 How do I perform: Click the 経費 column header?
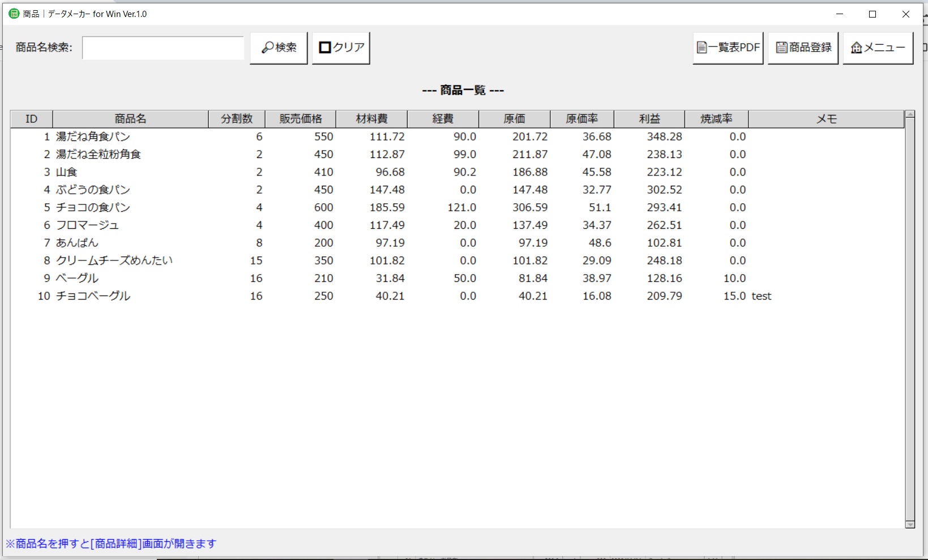pyautogui.click(x=443, y=119)
